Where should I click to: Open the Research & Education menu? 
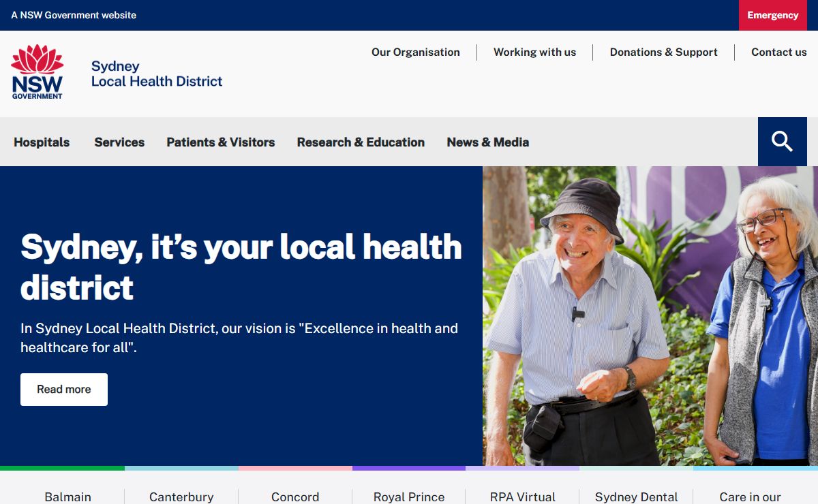(361, 142)
